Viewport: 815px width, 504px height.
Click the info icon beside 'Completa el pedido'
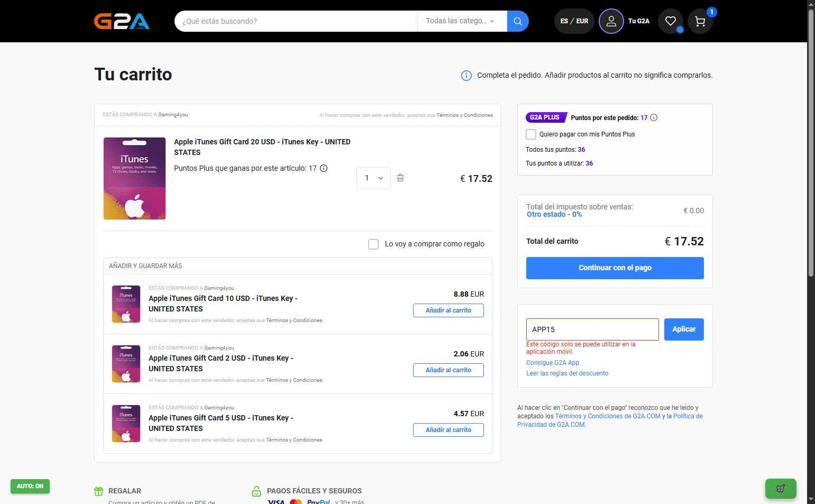[466, 76]
